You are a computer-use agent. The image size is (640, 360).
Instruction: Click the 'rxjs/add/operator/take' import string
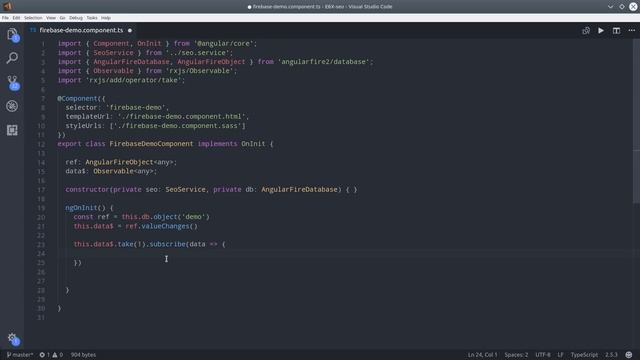133,80
